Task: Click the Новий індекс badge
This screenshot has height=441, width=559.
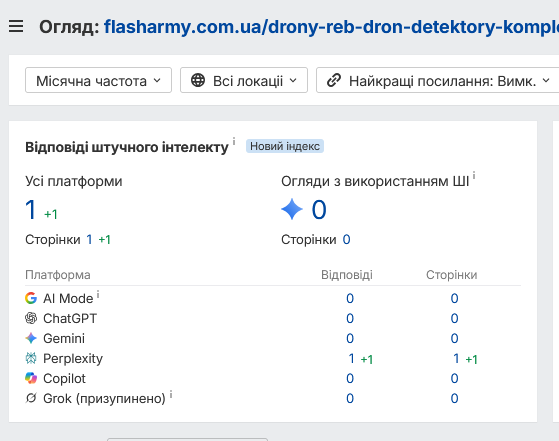Action: 285,146
